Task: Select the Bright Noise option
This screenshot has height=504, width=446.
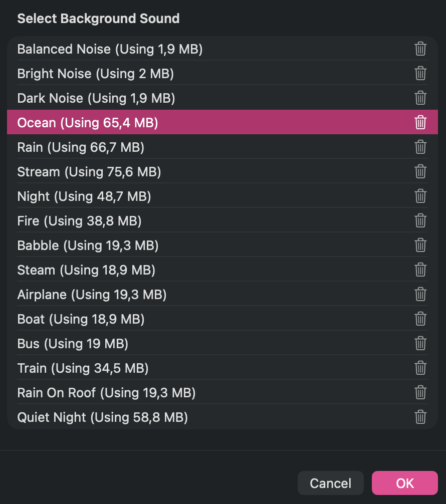Action: tap(222, 73)
